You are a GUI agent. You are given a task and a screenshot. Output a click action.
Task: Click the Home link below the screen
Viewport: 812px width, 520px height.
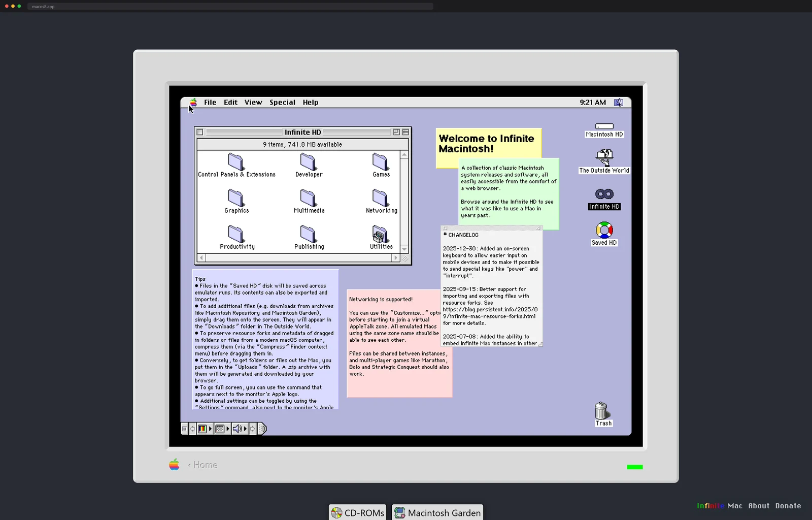(203, 465)
